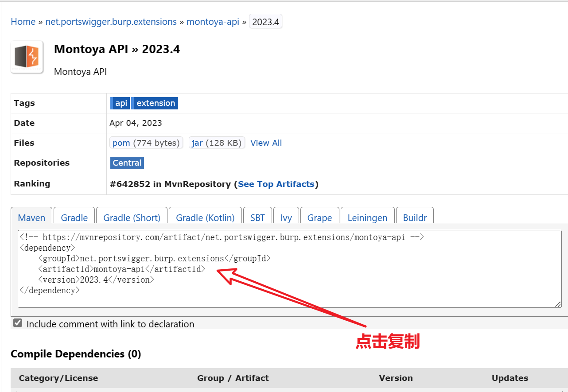Click the Group / Artifact column header

[233, 378]
